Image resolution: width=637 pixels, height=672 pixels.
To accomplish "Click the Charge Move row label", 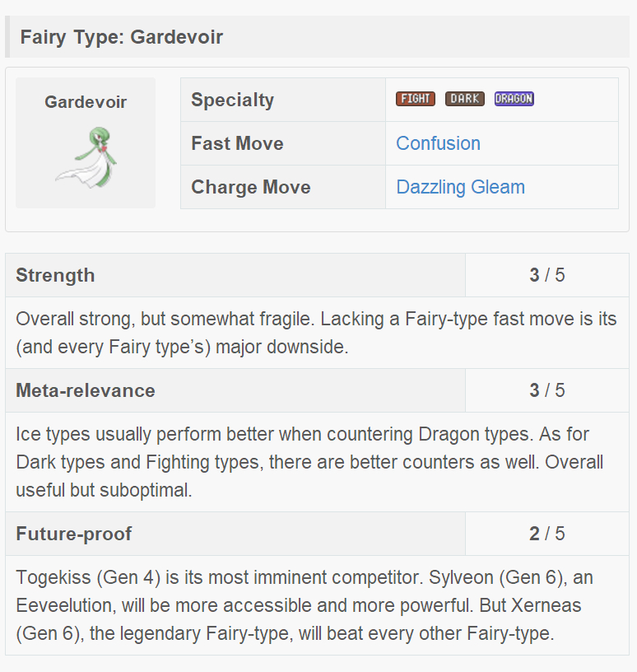I will click(x=251, y=187).
